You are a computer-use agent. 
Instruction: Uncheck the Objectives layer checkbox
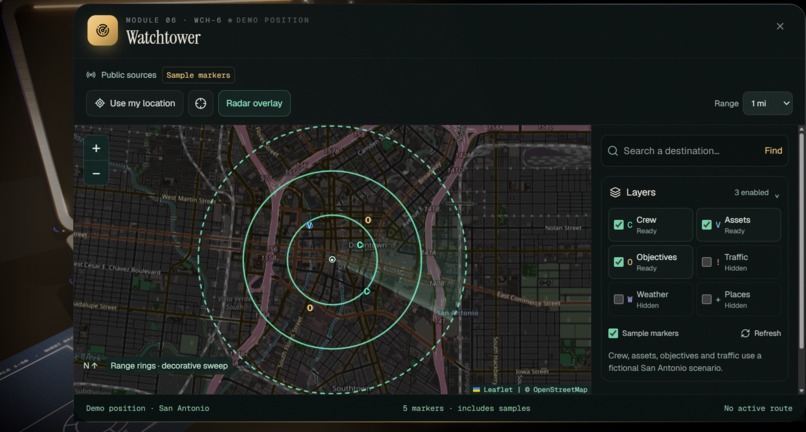coord(618,262)
